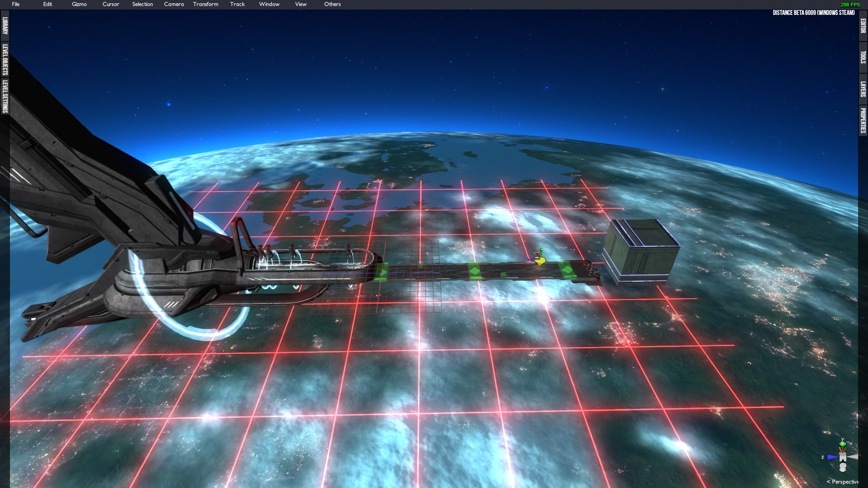
Task: Expand the Tools side tab
Action: tap(863, 57)
